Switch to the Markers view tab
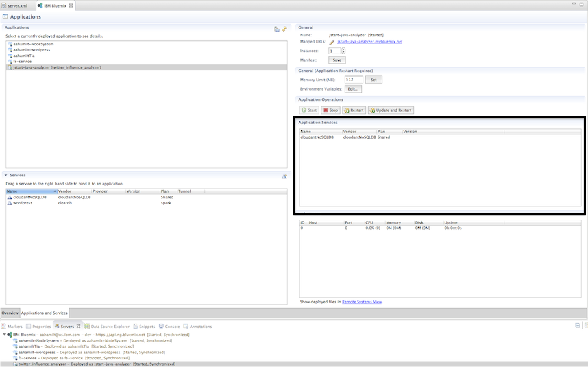588x367 pixels. 12,326
